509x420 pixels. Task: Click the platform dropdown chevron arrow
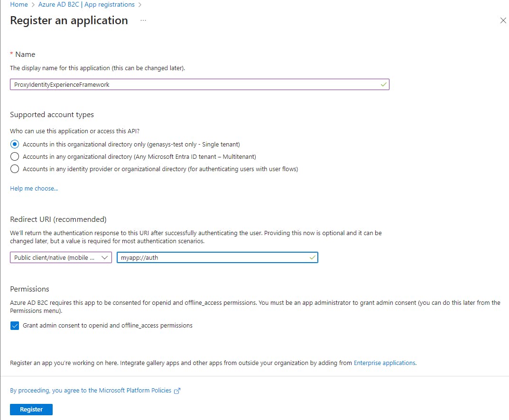pyautogui.click(x=104, y=257)
